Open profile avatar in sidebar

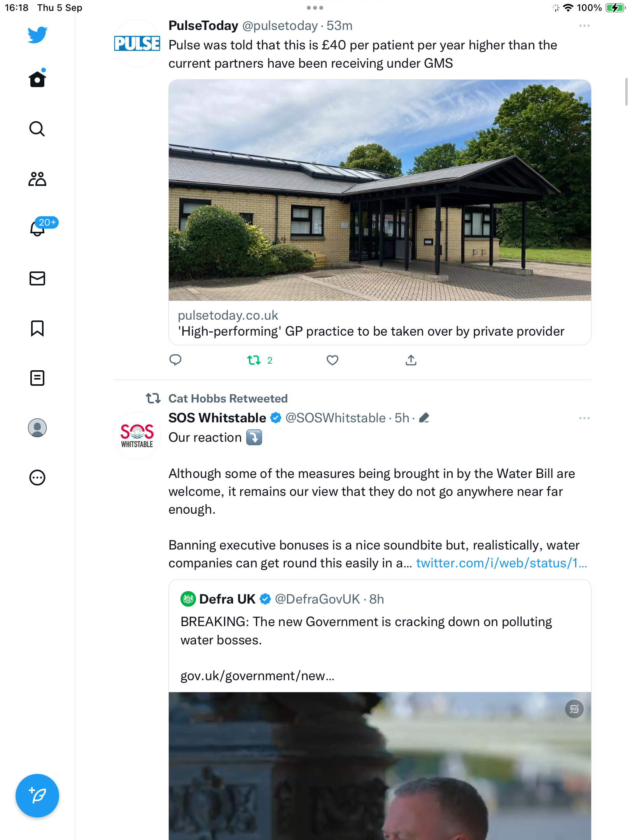[x=37, y=428]
